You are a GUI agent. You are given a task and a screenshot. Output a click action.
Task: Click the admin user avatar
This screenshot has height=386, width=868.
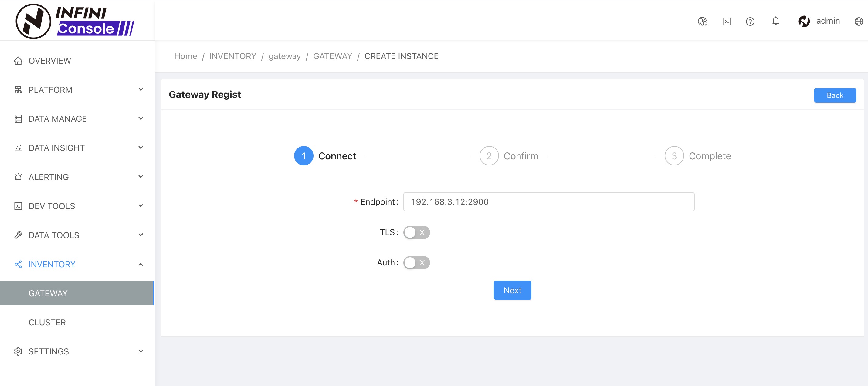804,21
